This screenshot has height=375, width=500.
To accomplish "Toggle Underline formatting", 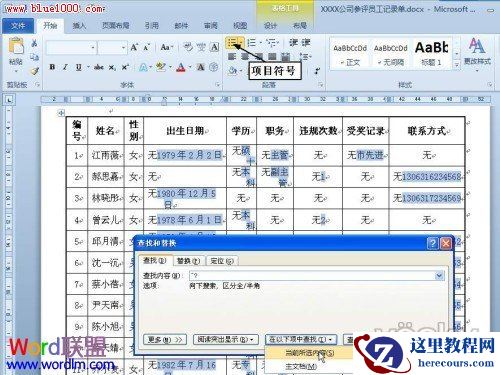I will point(79,68).
